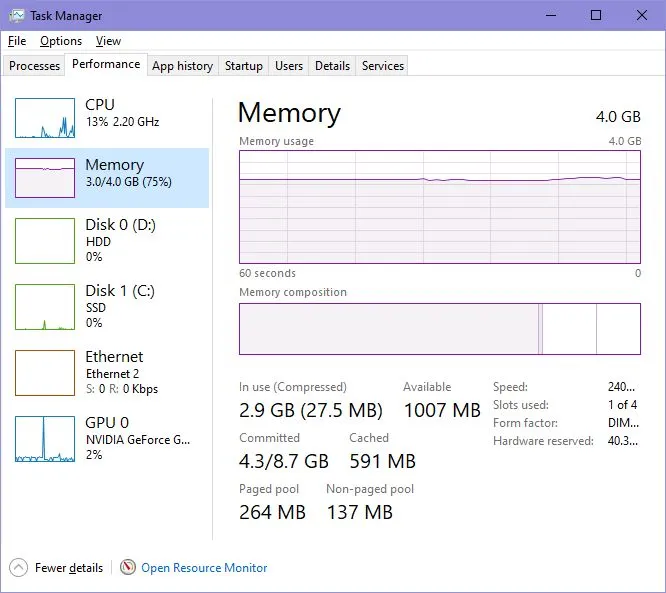Open the Options menu

pos(61,41)
